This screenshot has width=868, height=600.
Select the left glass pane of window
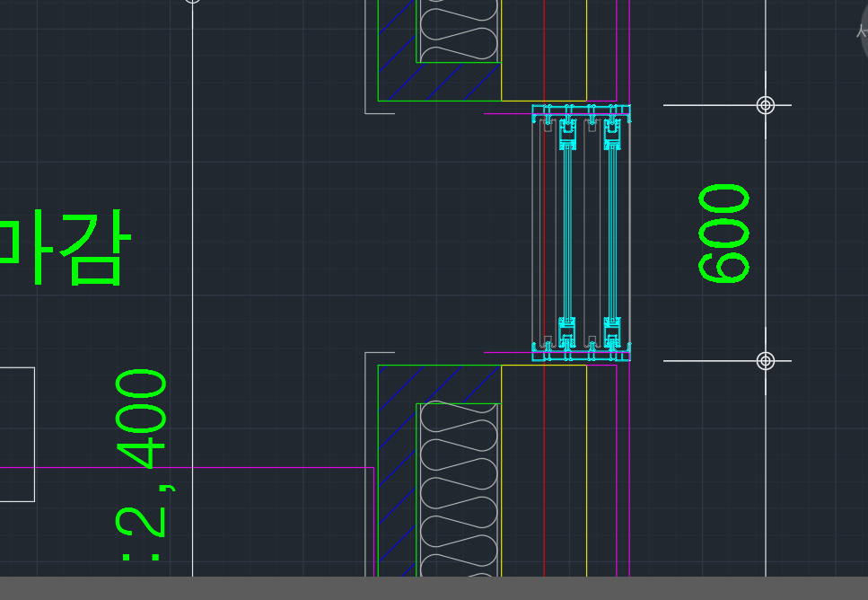coord(567,234)
